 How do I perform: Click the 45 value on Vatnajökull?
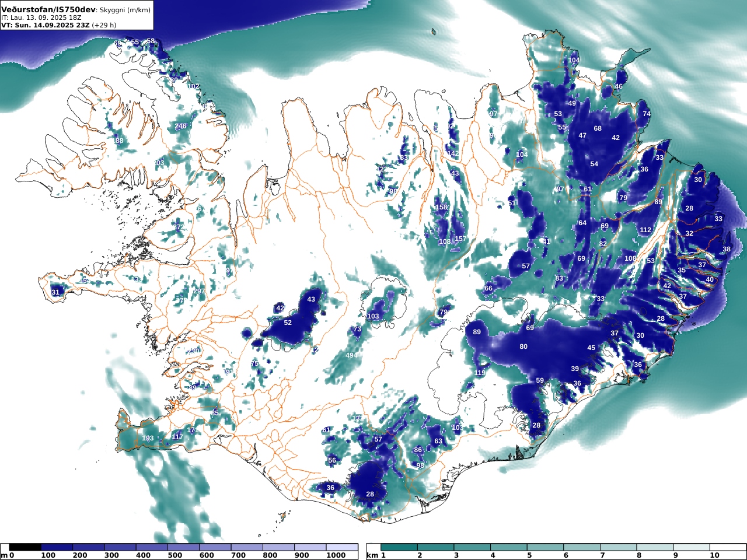point(591,348)
